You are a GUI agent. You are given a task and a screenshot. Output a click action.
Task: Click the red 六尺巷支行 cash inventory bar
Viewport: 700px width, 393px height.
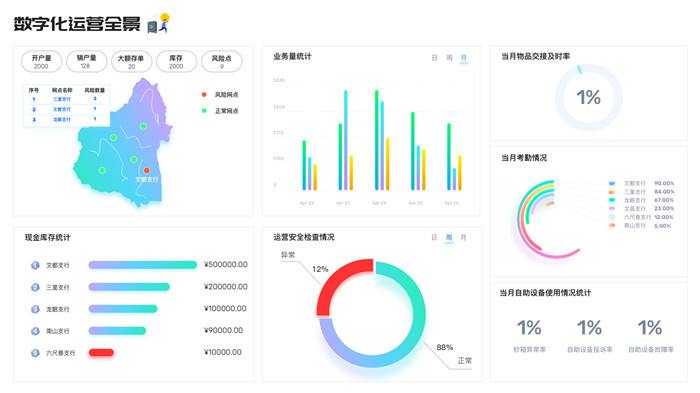pyautogui.click(x=101, y=353)
